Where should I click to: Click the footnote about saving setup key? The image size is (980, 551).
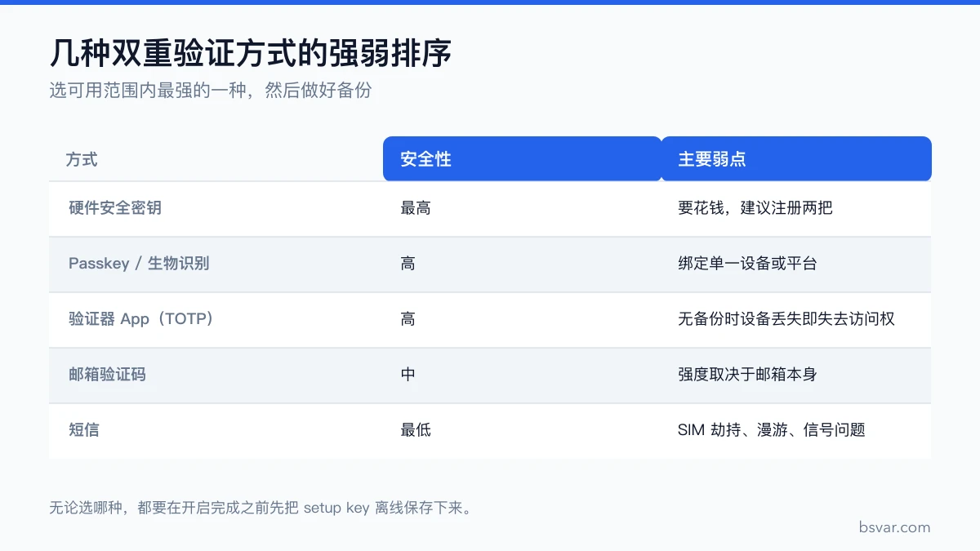coord(263,508)
